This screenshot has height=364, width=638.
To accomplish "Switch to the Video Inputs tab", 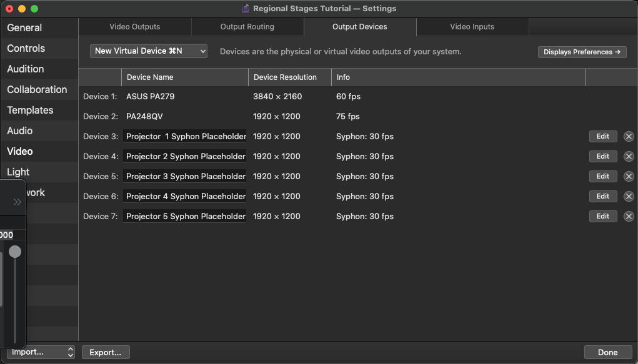I will pyautogui.click(x=472, y=26).
